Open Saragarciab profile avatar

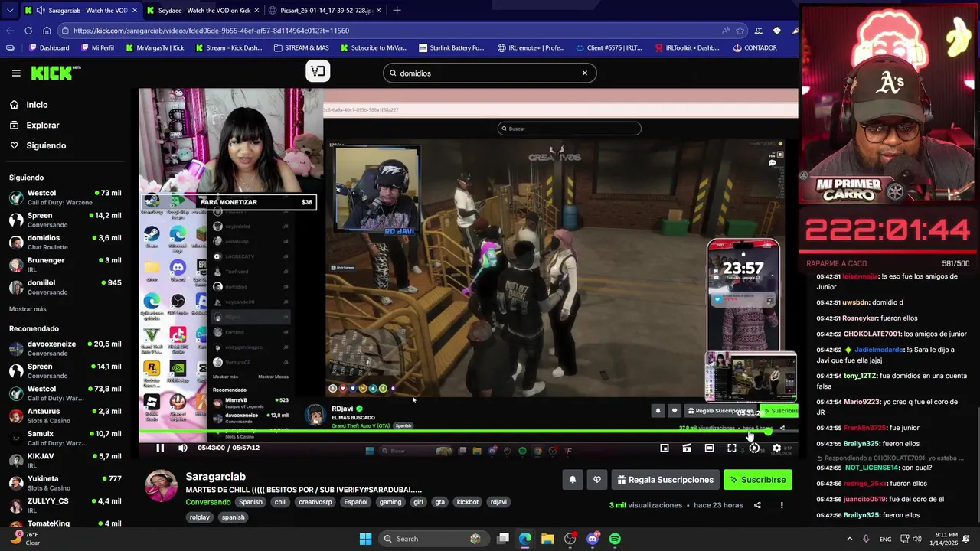pyautogui.click(x=161, y=487)
